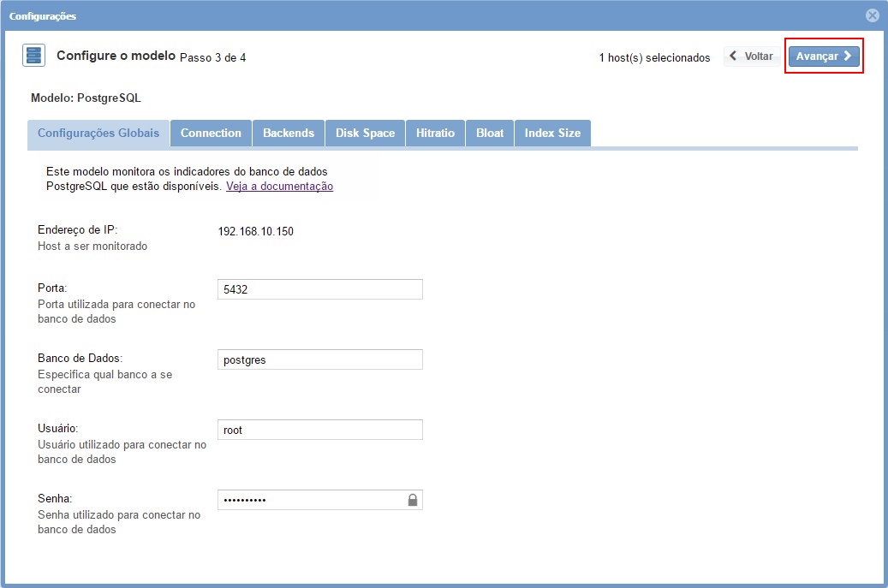Screen dimensions: 888x588
Task: Switch to the Connection tab
Action: click(x=211, y=134)
